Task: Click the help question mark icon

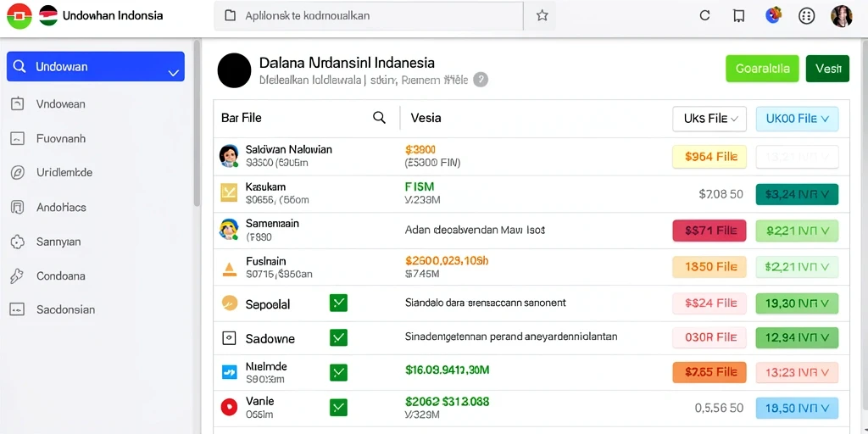Action: [481, 80]
